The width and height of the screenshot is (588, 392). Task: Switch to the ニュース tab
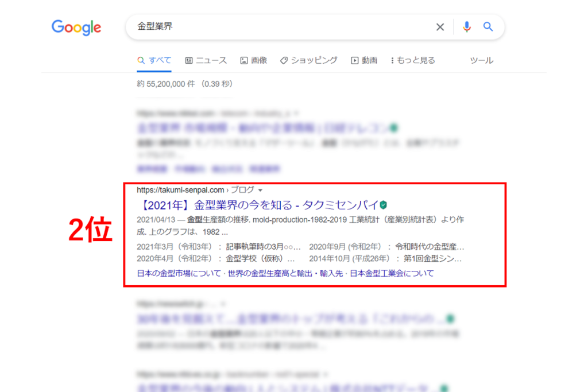(x=206, y=60)
